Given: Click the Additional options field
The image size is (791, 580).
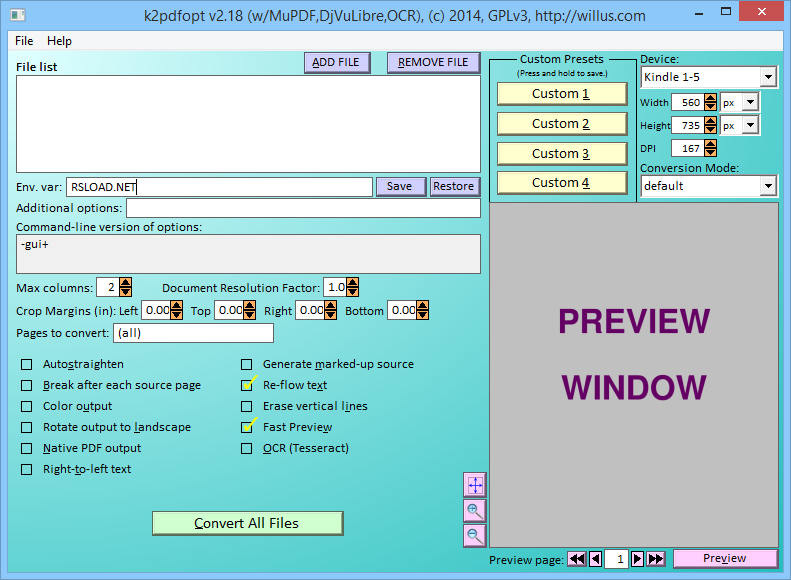Looking at the screenshot, I should [x=303, y=208].
